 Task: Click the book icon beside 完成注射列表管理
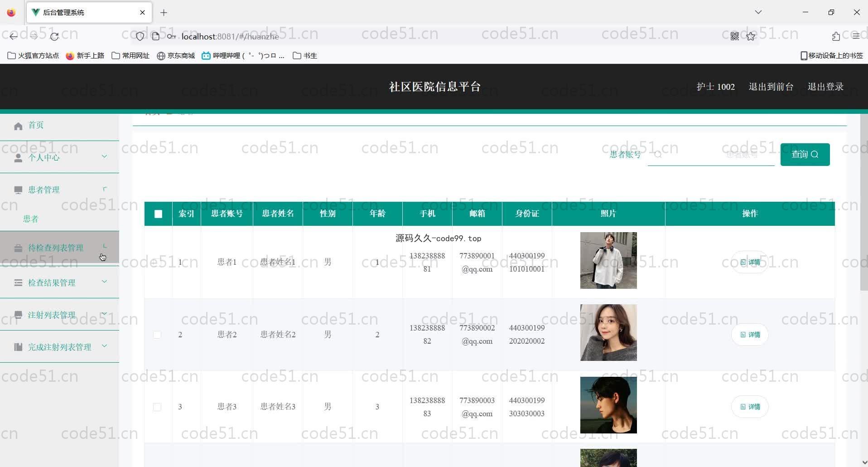[x=18, y=347]
